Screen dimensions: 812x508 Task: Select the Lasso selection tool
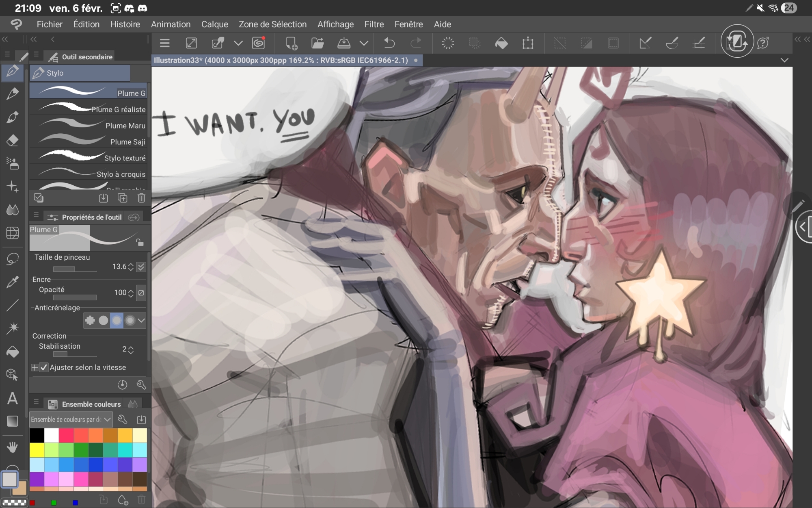(13, 258)
